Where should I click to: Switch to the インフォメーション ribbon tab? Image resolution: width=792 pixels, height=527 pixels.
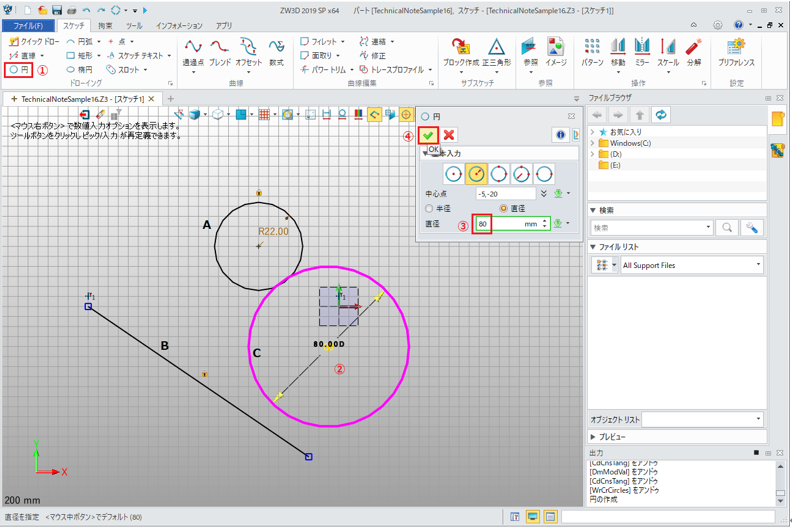[x=179, y=26]
